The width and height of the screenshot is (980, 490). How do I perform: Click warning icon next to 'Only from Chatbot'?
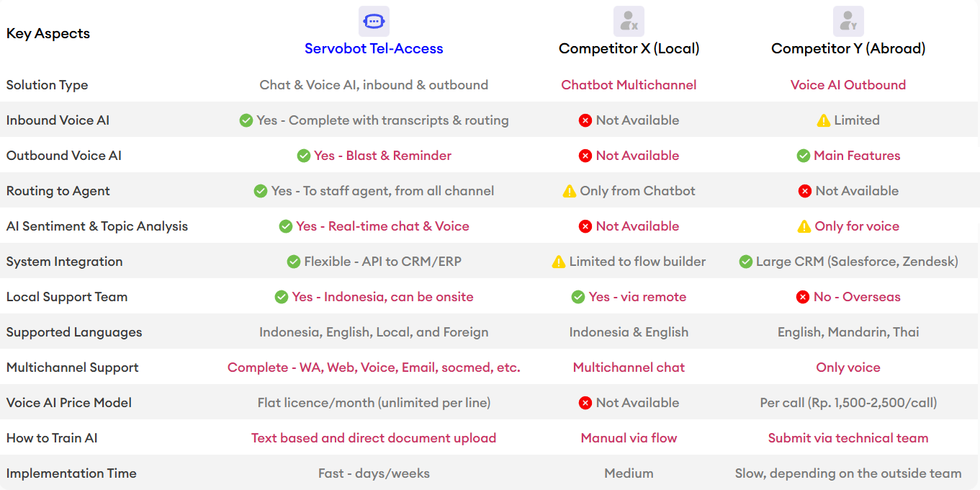pyautogui.click(x=570, y=191)
